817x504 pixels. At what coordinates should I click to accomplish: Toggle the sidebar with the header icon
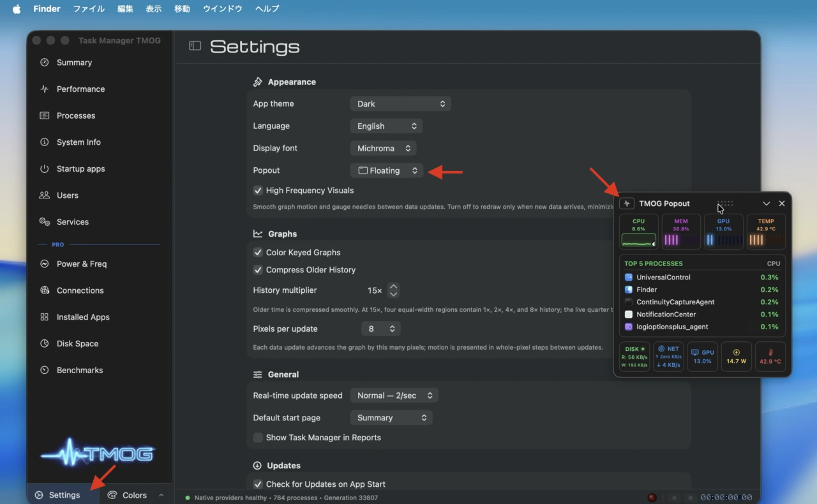coord(195,46)
